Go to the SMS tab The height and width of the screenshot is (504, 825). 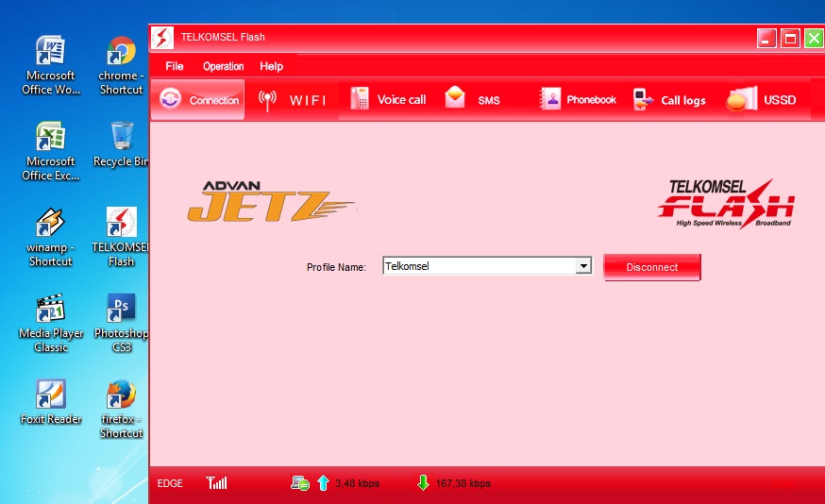[x=473, y=99]
